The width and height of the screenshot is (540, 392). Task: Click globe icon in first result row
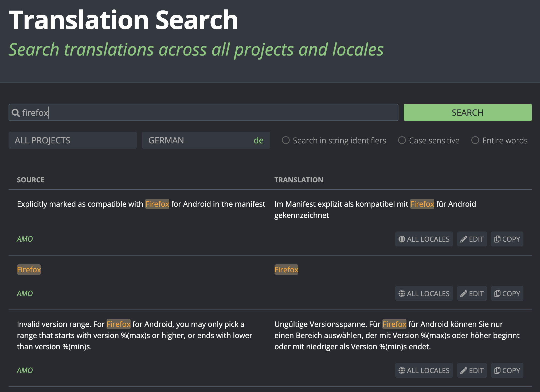(x=402, y=239)
